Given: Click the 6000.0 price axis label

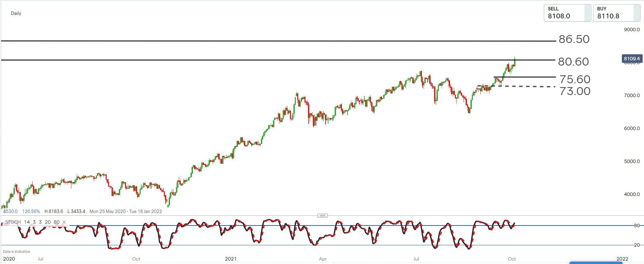Looking at the screenshot, I should (x=632, y=128).
